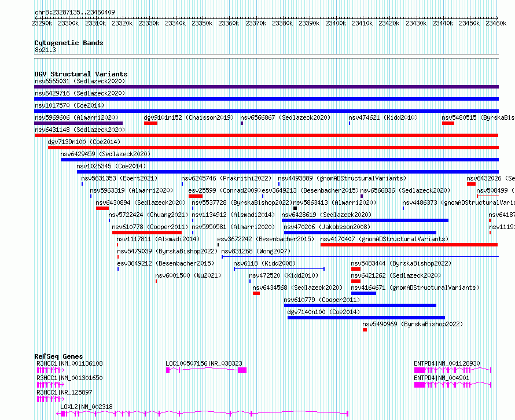Image resolution: width=515 pixels, height=420 pixels.
Task: Select blue bar under nsv4164671
Action: pos(363,293)
